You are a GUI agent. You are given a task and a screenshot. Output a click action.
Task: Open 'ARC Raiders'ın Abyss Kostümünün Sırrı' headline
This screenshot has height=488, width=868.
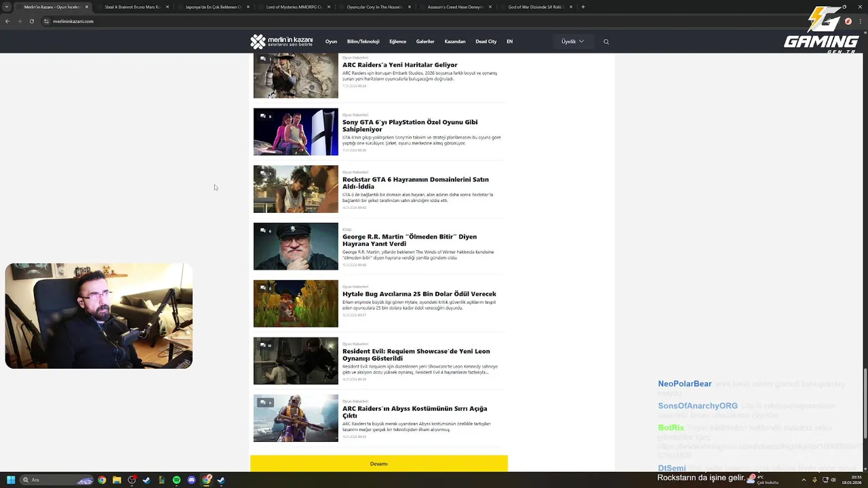click(x=414, y=412)
